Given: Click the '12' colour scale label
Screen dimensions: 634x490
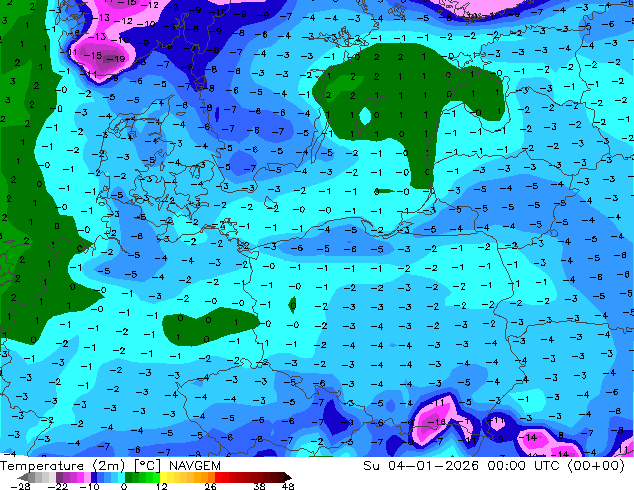Looking at the screenshot, I should pyautogui.click(x=162, y=486).
